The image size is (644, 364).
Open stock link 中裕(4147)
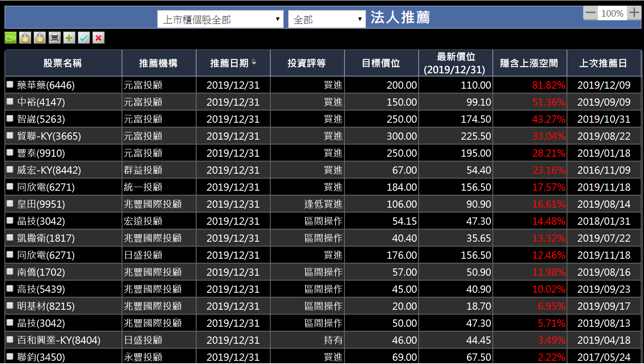click(x=41, y=102)
